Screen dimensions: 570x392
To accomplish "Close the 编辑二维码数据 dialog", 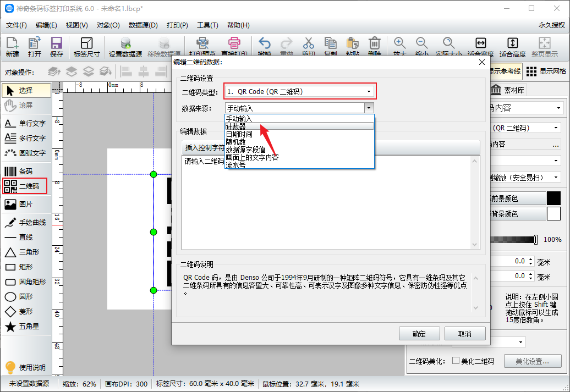I will tap(482, 62).
